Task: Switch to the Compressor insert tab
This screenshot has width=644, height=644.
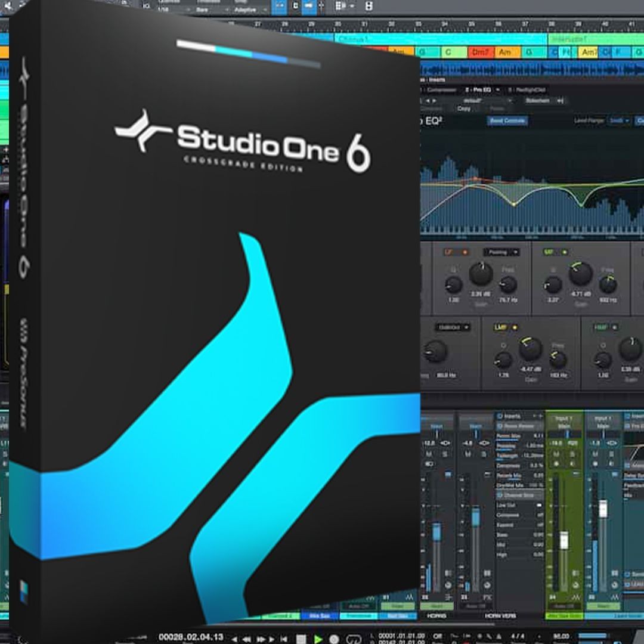Action: point(441,89)
